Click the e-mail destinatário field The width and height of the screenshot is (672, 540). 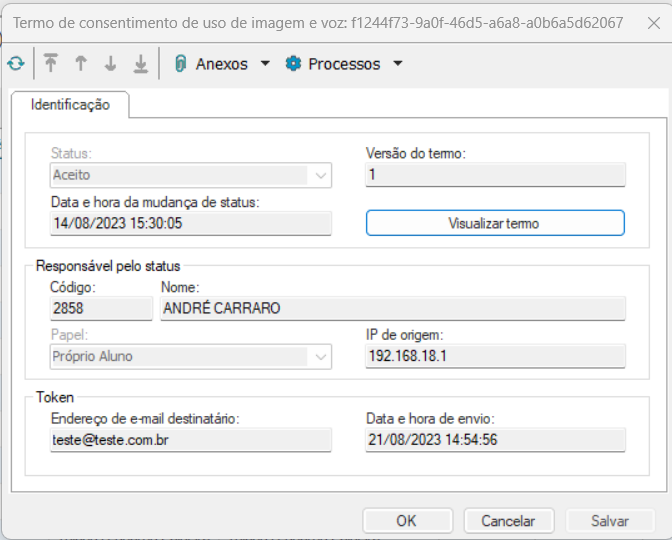191,440
